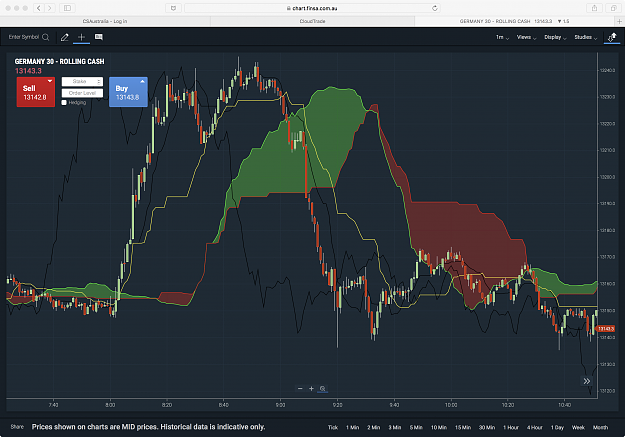Screen dimensions: 625x437
Task: Click the 8:00 time axis label
Action: [x=110, y=405]
